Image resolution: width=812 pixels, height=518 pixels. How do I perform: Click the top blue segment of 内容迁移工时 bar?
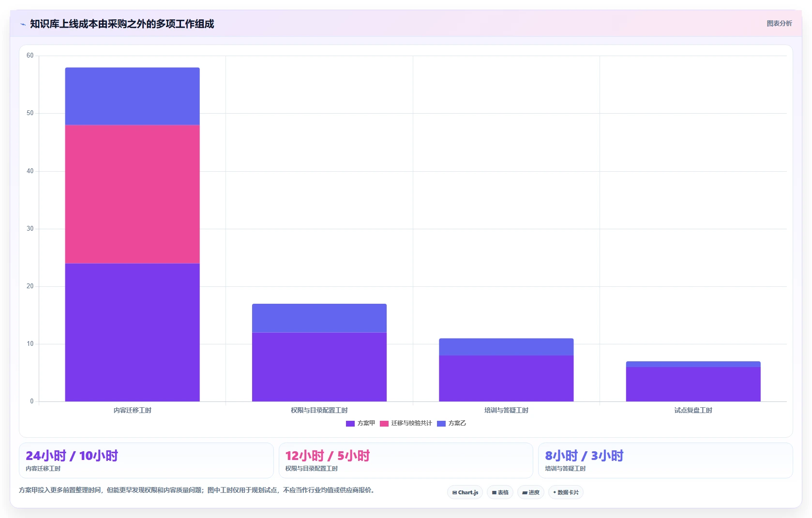click(x=133, y=96)
